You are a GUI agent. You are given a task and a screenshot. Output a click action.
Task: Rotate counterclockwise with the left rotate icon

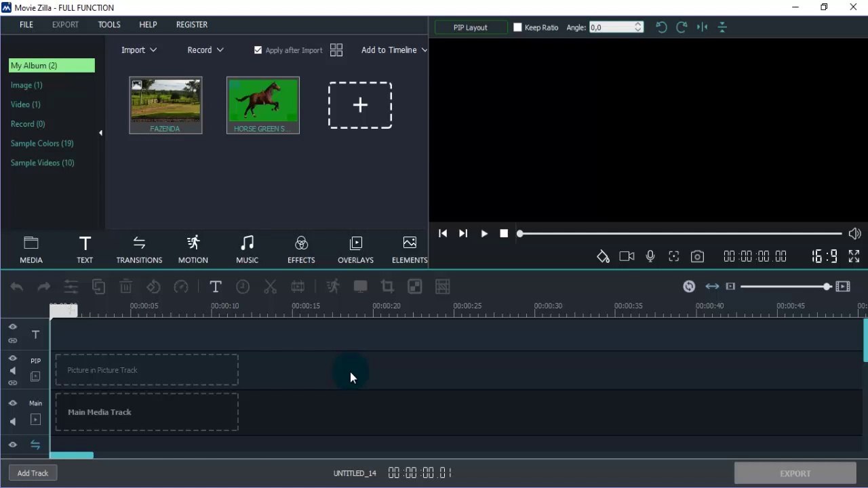point(661,27)
